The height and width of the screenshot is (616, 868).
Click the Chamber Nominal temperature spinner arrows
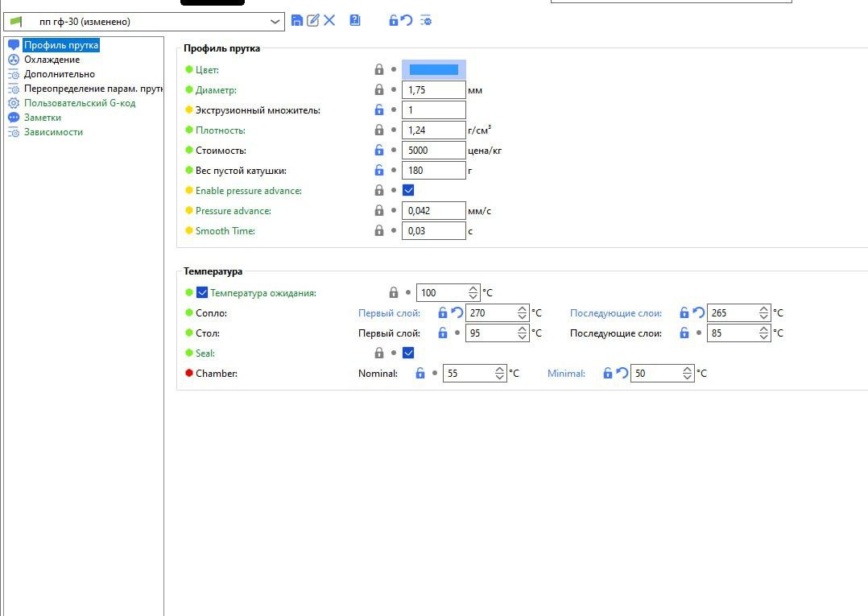click(x=500, y=374)
